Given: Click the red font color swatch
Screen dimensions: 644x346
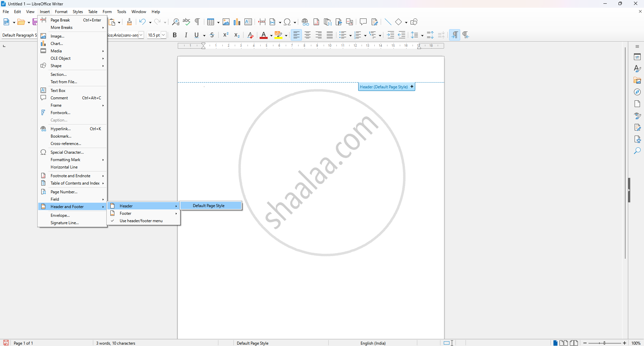Looking at the screenshot, I should pos(264,35).
